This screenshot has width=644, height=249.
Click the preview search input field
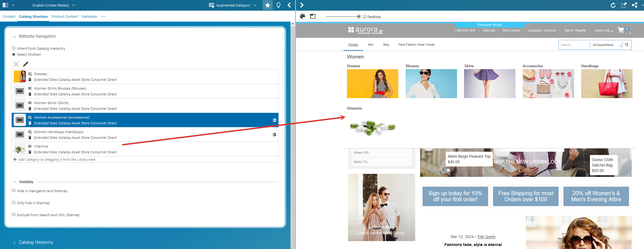(574, 45)
